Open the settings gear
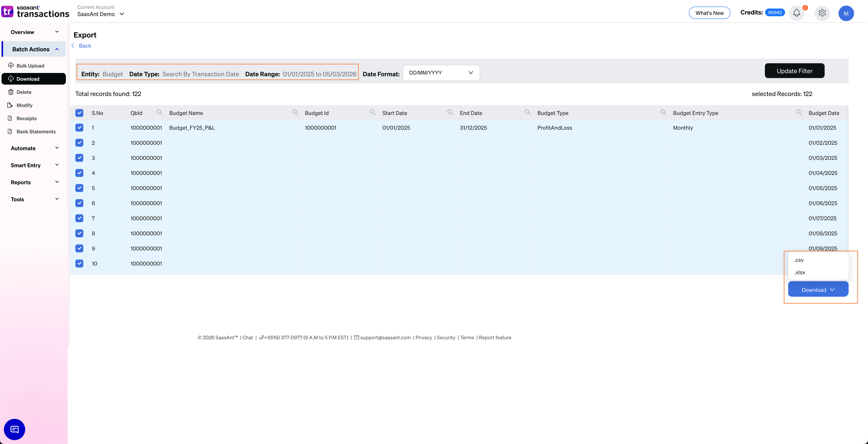This screenshot has height=444, width=868. (x=822, y=13)
